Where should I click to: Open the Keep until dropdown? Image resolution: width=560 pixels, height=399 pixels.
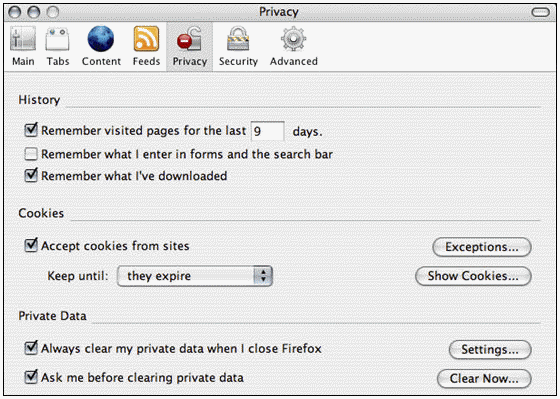coord(195,276)
